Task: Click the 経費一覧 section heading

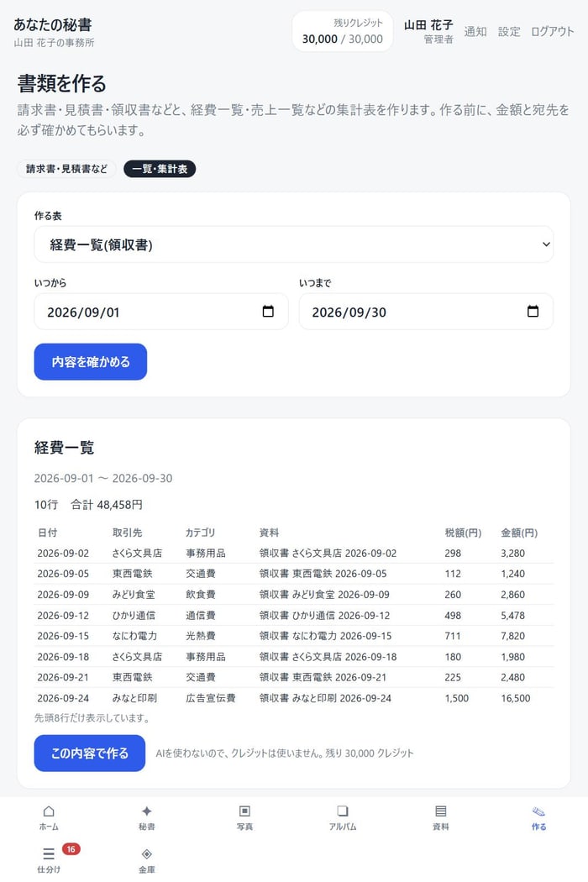Action: point(64,447)
